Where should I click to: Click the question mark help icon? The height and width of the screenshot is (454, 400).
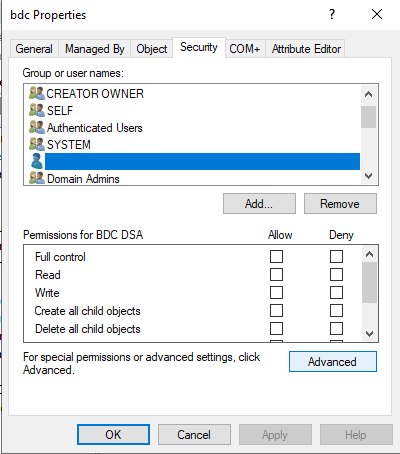click(332, 14)
